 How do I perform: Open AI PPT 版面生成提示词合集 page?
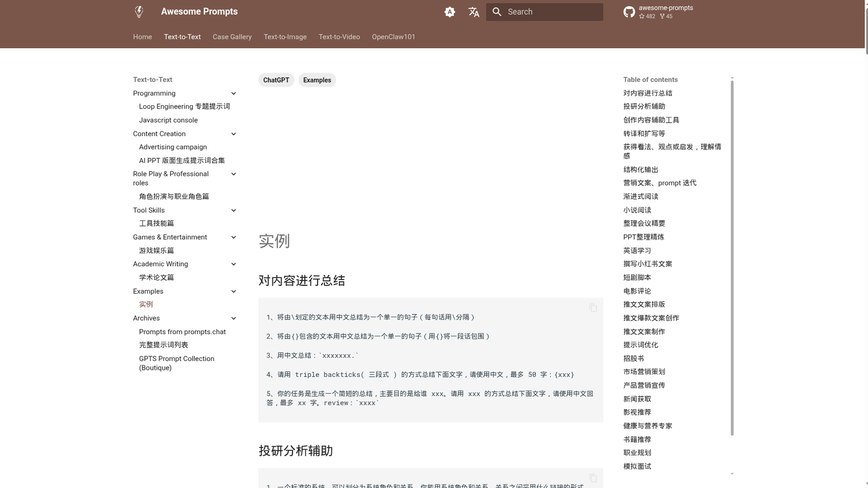click(182, 160)
